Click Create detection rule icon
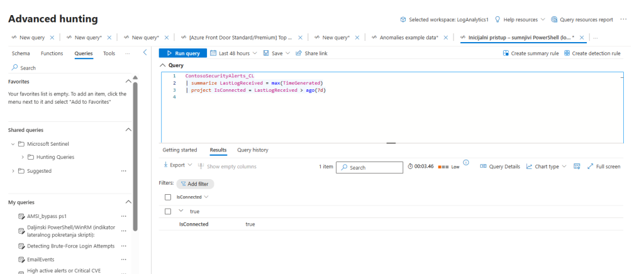 tap(567, 53)
